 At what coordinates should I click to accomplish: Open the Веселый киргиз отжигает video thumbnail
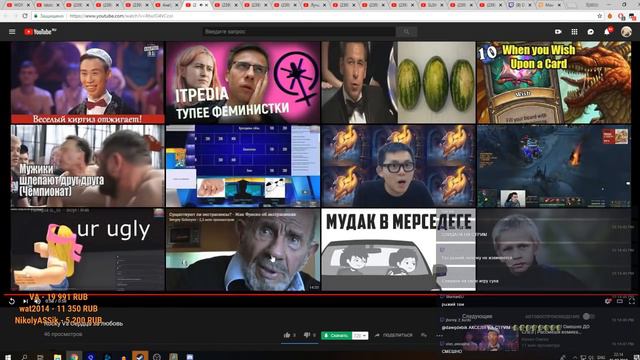[87, 82]
